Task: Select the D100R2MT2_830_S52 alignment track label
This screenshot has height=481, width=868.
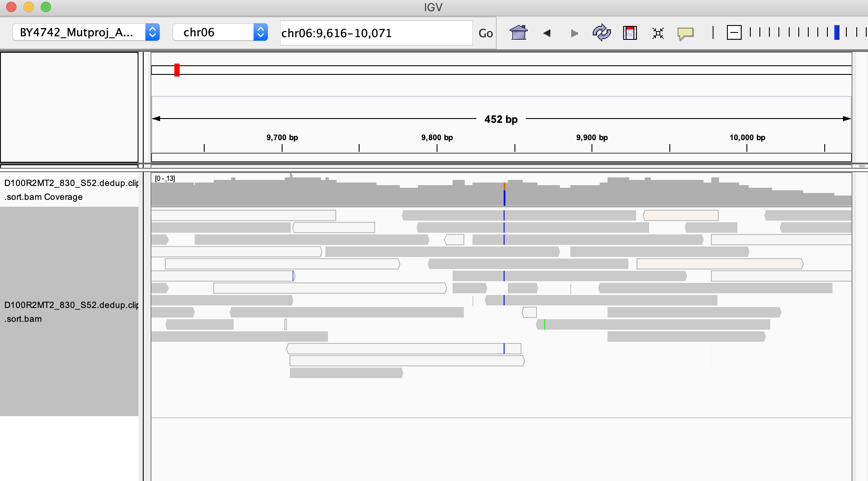Action: click(69, 311)
